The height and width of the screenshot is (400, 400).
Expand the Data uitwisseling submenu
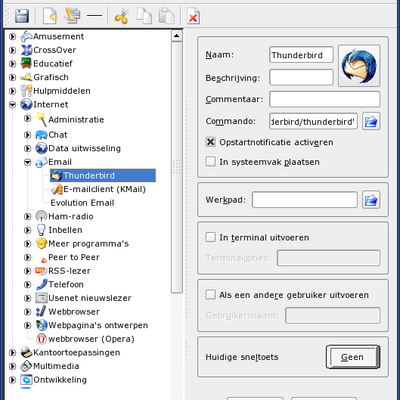[28, 148]
